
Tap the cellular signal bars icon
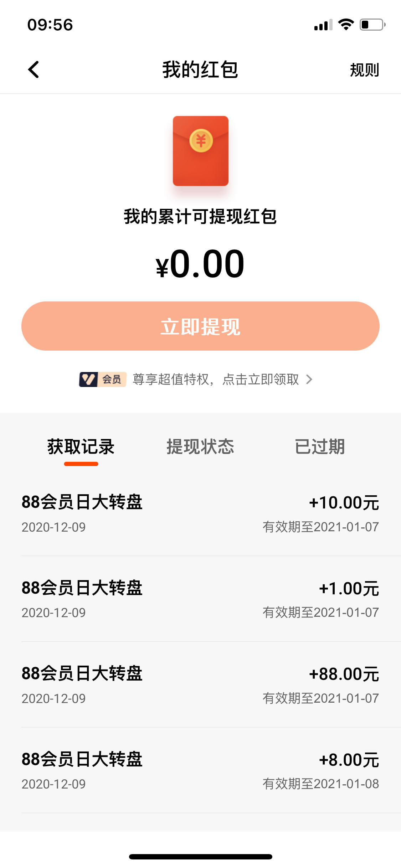click(x=323, y=25)
